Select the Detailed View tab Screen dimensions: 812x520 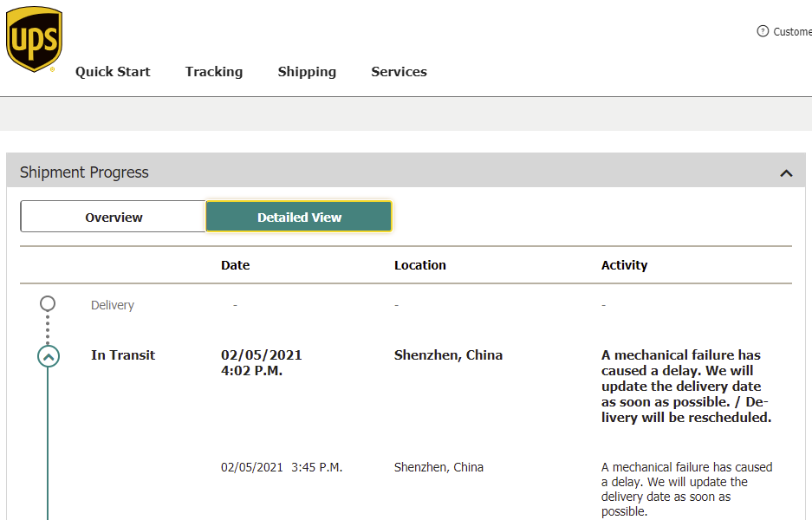coord(299,218)
